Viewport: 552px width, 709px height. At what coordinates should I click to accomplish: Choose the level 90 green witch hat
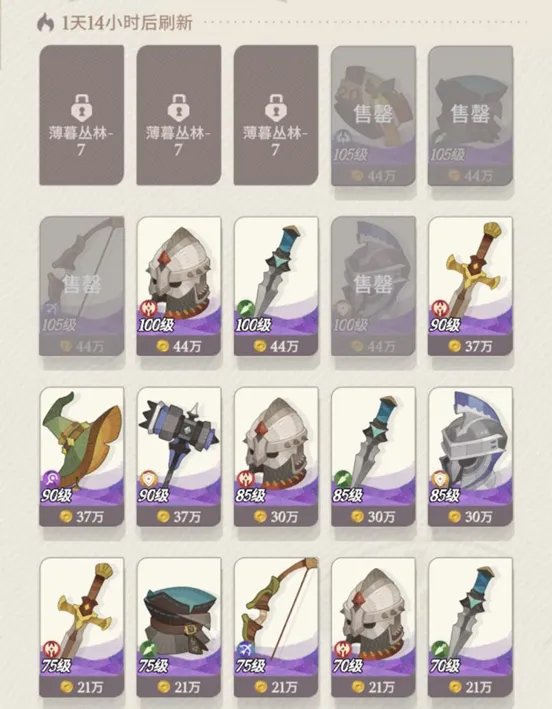pos(81,456)
